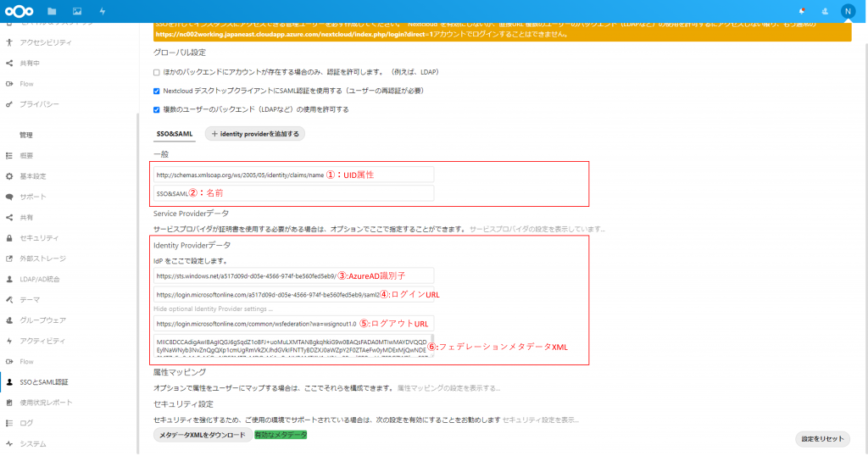Viewport: 868px width, 456px height.
Task: Click user icon next to SSOとSAML認証
Action: (8, 382)
